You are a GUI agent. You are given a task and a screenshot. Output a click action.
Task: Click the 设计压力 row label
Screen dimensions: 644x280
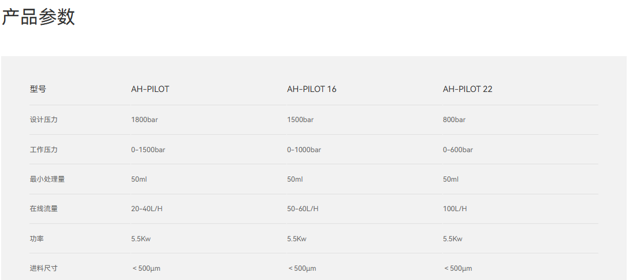click(43, 120)
